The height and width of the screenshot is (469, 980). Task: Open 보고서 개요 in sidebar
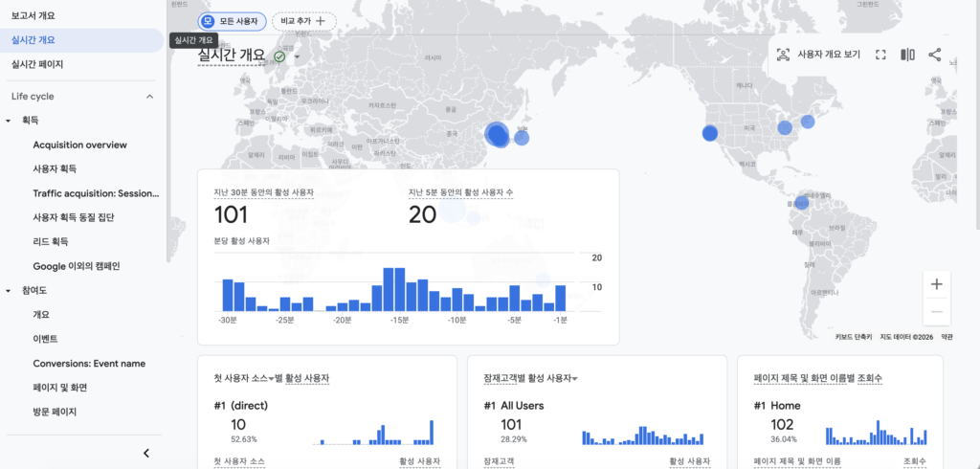[33, 15]
